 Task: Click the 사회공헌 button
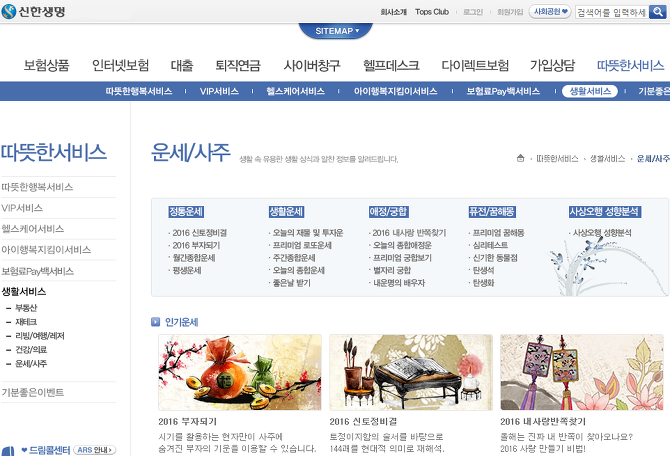click(550, 12)
